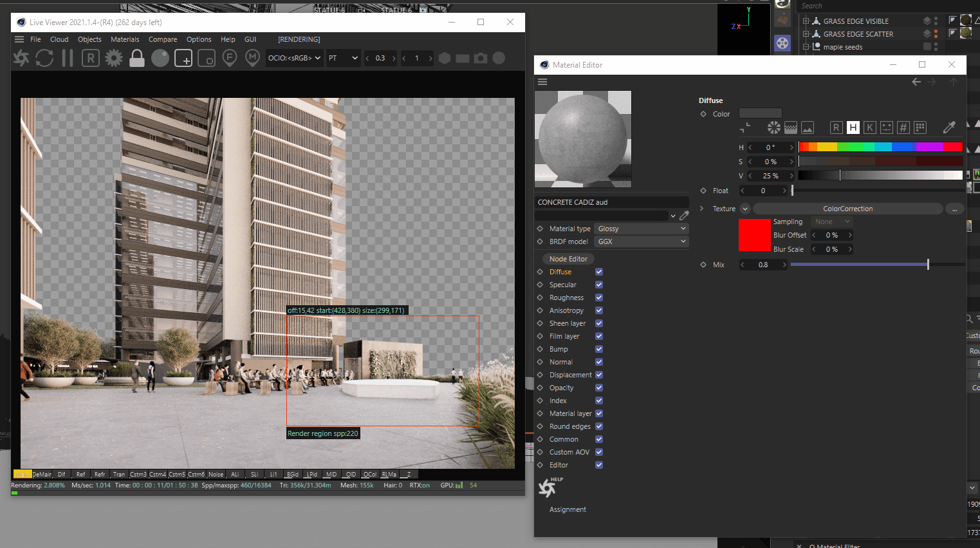Click the hexagon icon in Live Viewer toolbar
The width and height of the screenshot is (980, 548).
pyautogui.click(x=445, y=58)
